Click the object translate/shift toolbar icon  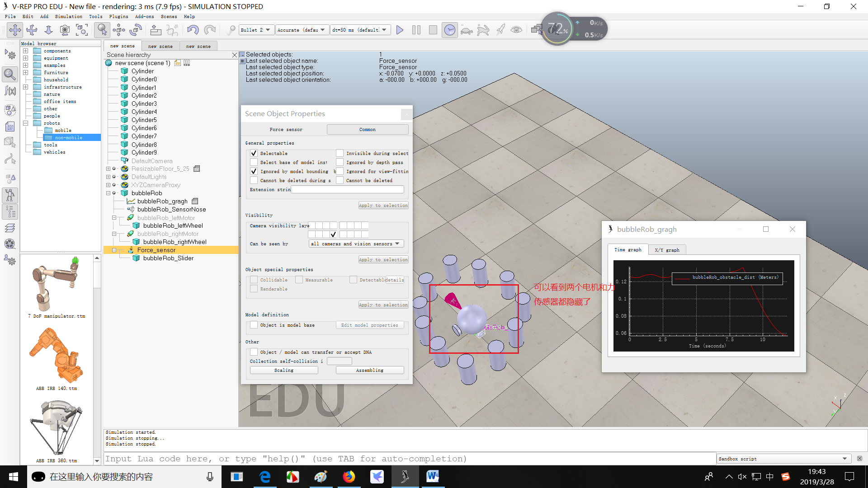(x=119, y=30)
